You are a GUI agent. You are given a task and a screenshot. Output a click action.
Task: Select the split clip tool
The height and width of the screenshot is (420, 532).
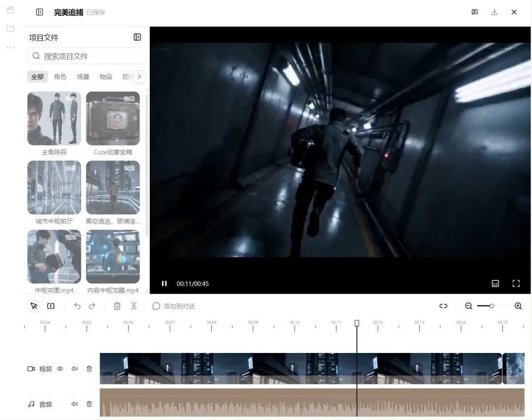(x=51, y=306)
